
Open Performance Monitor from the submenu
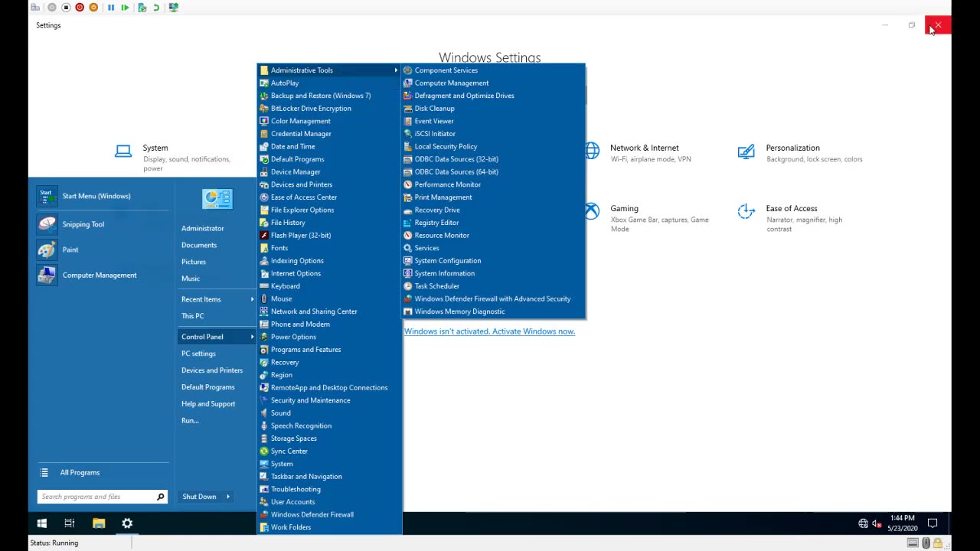click(447, 184)
